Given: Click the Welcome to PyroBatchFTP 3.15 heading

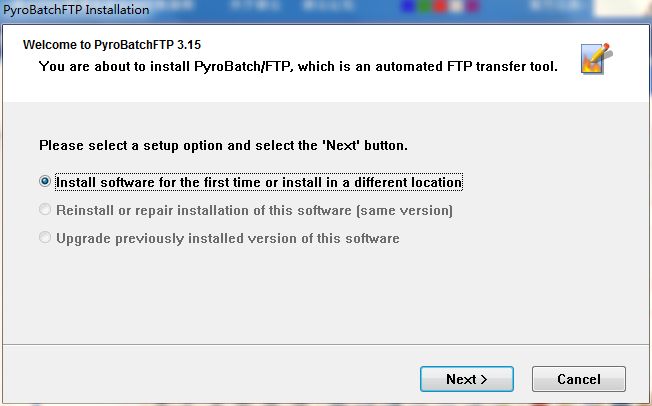Looking at the screenshot, I should point(118,46).
